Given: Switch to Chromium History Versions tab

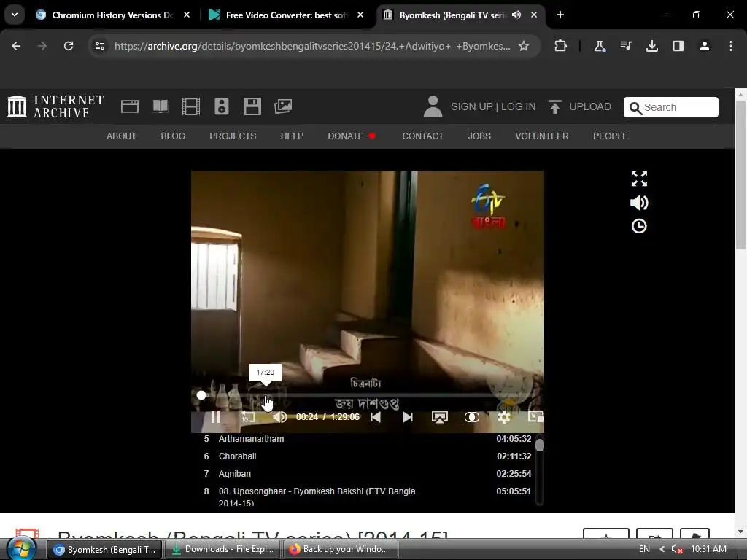Looking at the screenshot, I should [x=113, y=15].
